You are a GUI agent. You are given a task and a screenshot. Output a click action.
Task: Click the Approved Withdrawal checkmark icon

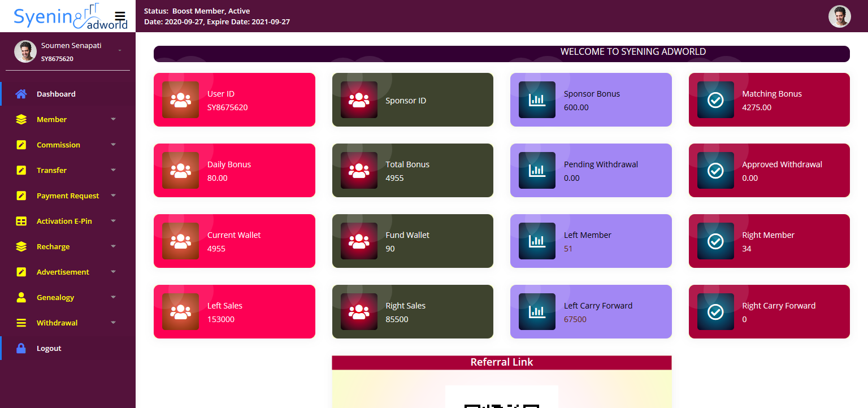tap(715, 171)
